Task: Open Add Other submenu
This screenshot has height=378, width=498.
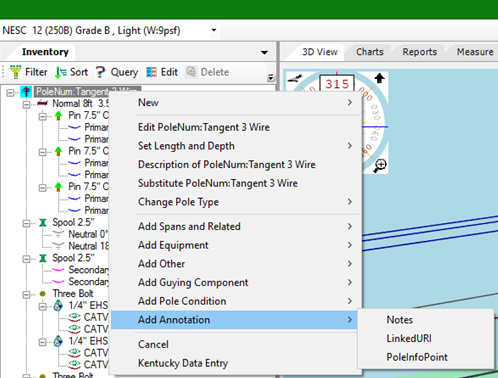Action: click(x=235, y=264)
